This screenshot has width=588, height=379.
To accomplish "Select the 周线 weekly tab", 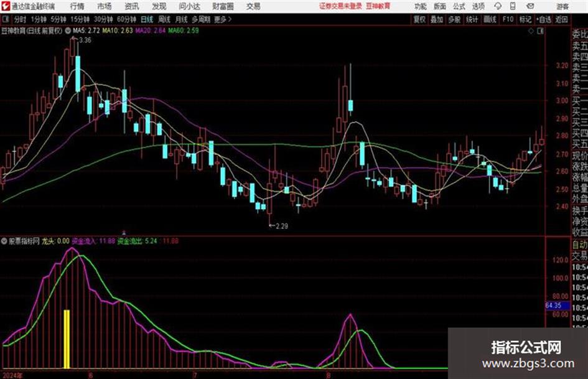I will (164, 19).
